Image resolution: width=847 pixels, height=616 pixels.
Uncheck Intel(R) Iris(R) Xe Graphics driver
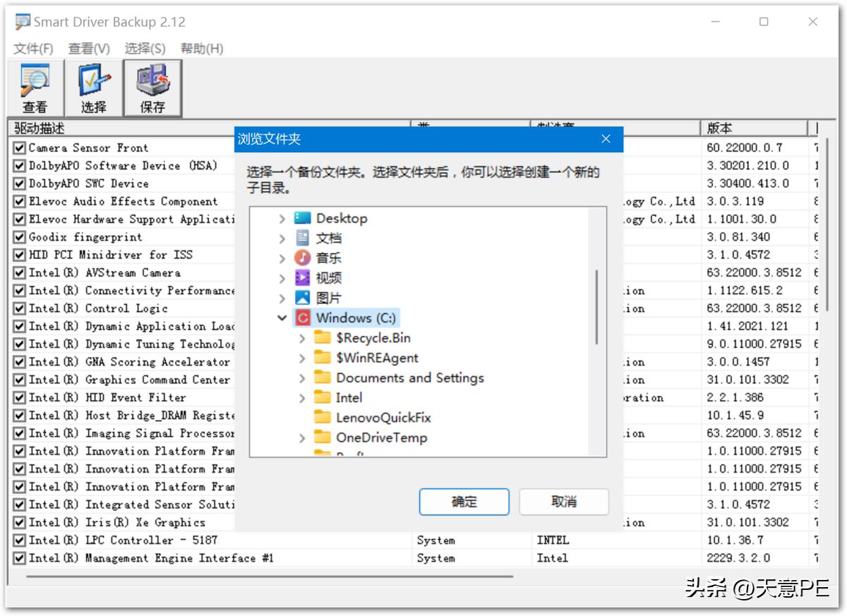pyautogui.click(x=19, y=522)
